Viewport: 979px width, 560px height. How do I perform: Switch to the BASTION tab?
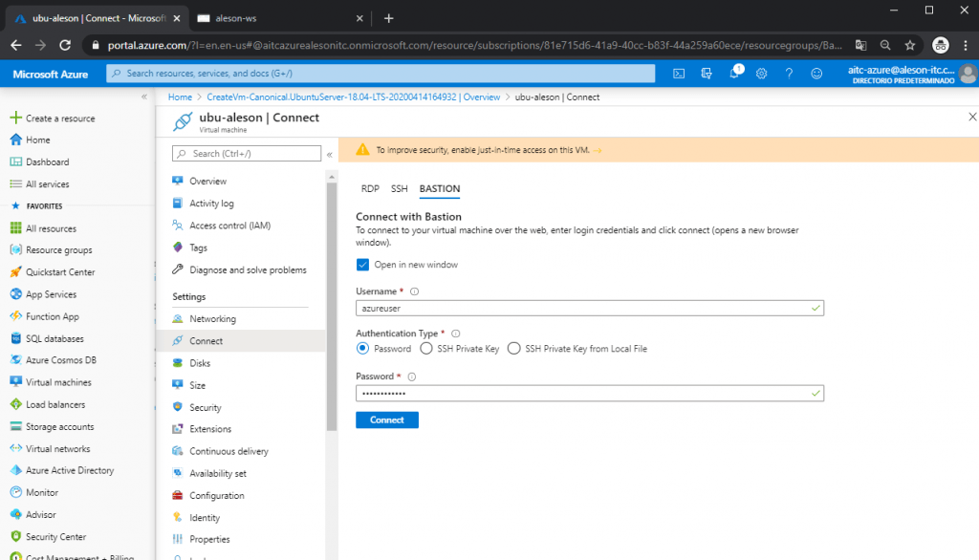440,188
